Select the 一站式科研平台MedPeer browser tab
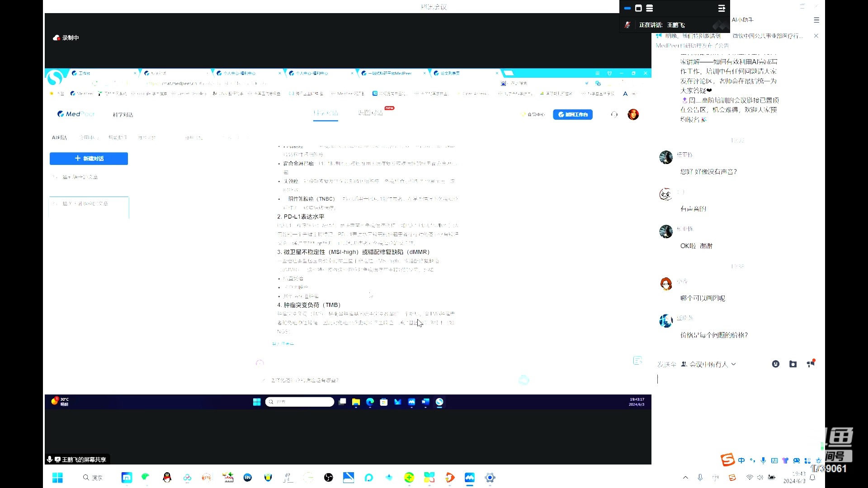The height and width of the screenshot is (488, 868). click(393, 73)
